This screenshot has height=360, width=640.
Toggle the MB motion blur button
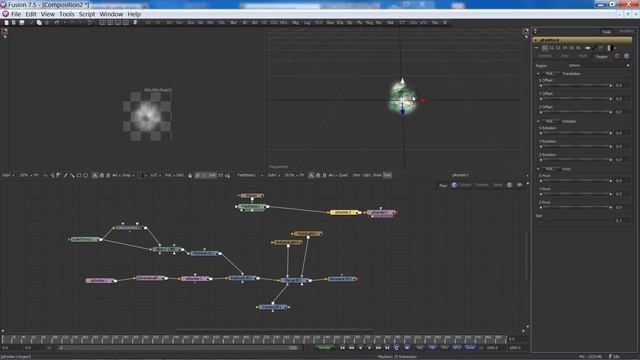coord(432,348)
